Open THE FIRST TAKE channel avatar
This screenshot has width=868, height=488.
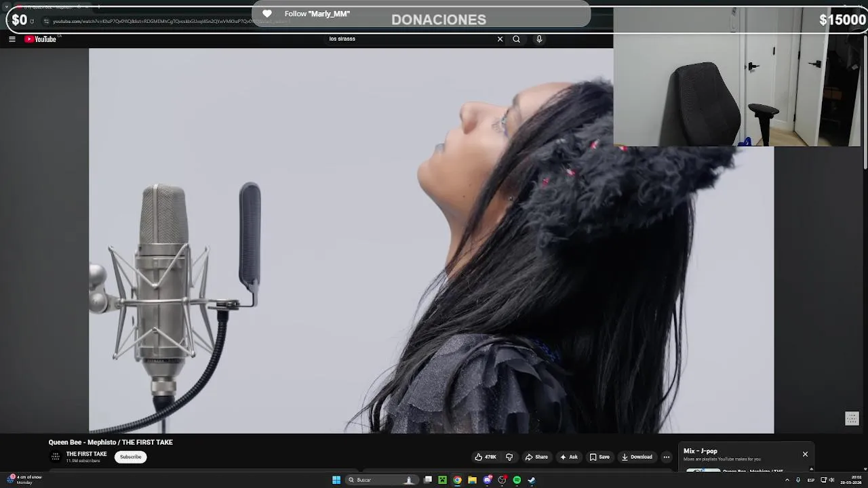coord(56,457)
